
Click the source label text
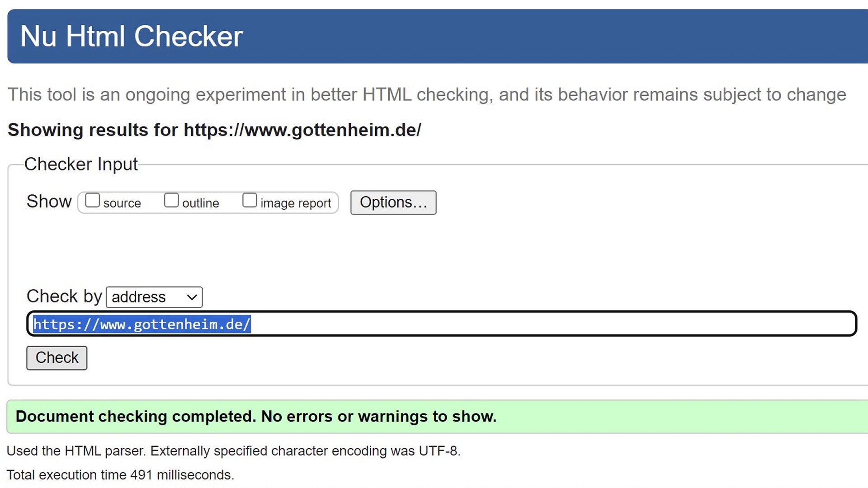pyautogui.click(x=122, y=203)
